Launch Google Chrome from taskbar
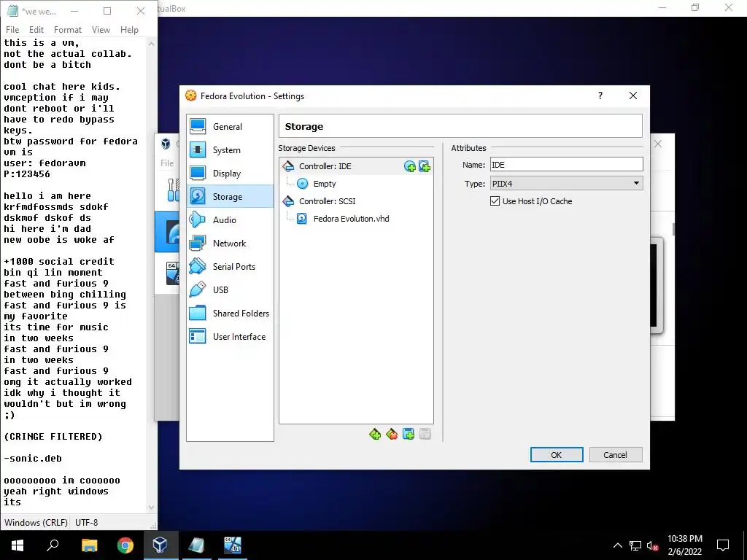The height and width of the screenshot is (560, 747). tap(125, 545)
